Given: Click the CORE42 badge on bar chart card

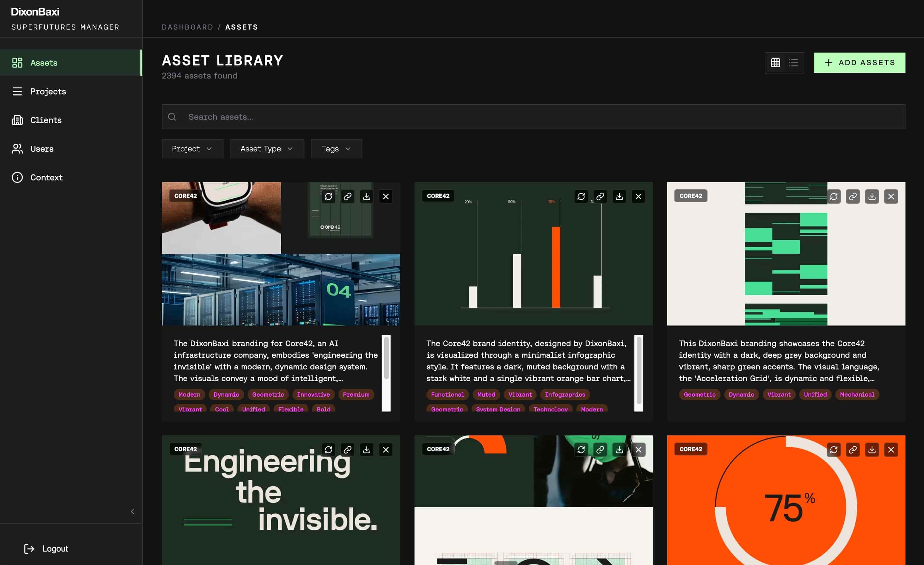Looking at the screenshot, I should pyautogui.click(x=438, y=196).
